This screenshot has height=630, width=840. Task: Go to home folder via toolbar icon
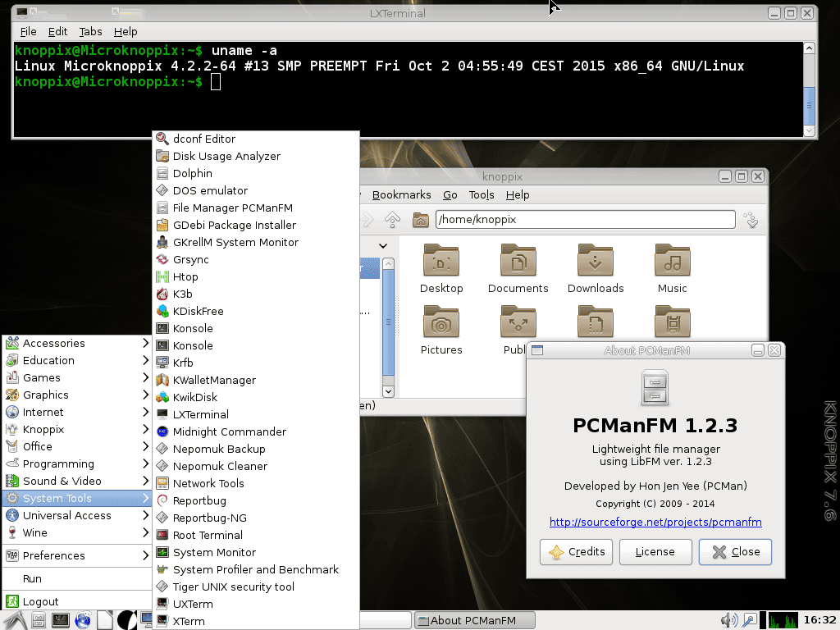click(x=421, y=220)
